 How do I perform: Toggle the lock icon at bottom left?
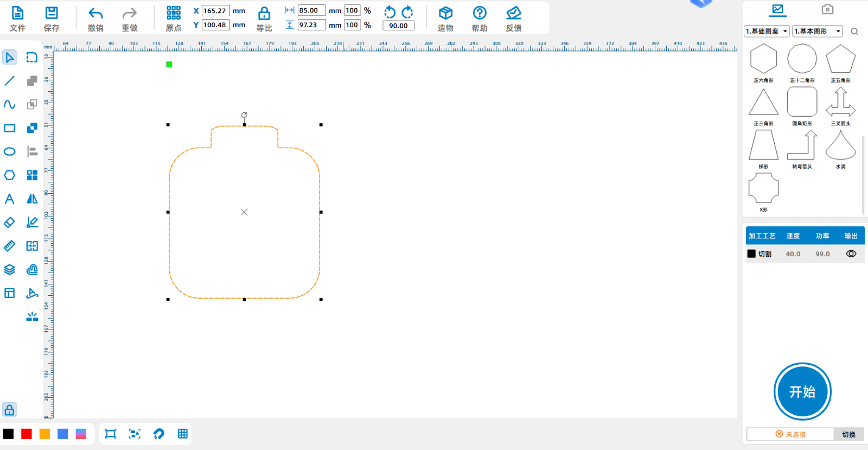(10, 410)
